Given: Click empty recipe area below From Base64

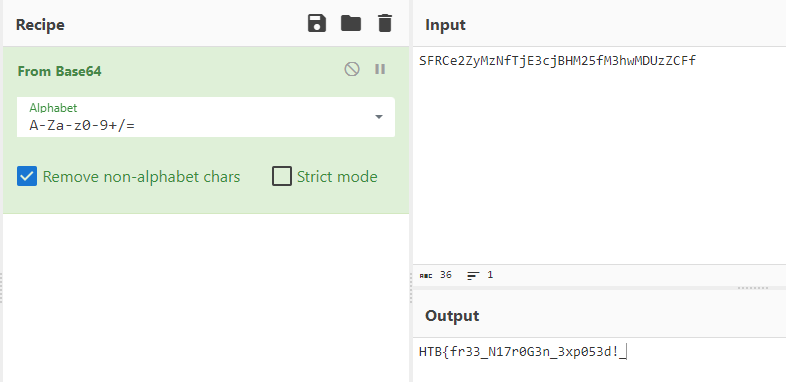Looking at the screenshot, I should pyautogui.click(x=206, y=298).
